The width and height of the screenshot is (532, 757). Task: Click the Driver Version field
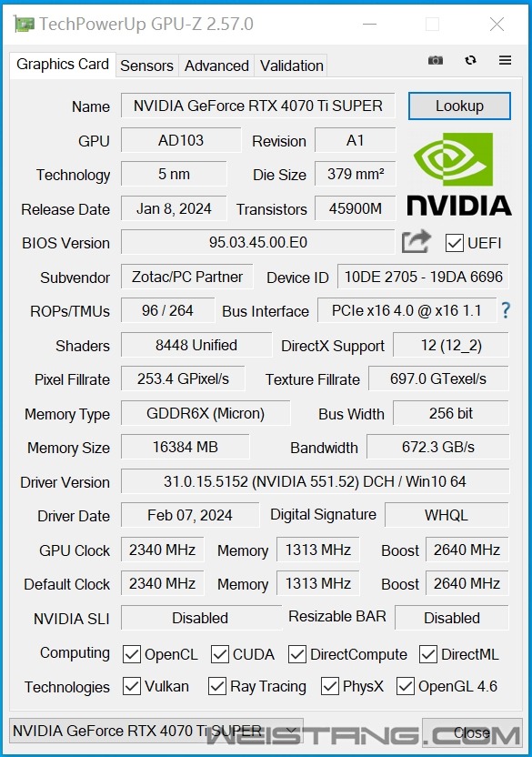point(315,481)
